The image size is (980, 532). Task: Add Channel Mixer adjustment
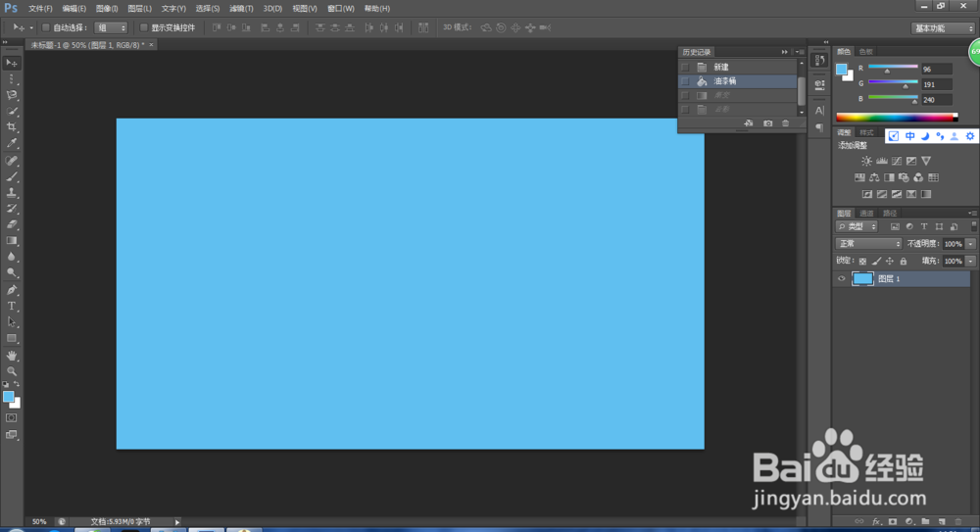(918, 177)
